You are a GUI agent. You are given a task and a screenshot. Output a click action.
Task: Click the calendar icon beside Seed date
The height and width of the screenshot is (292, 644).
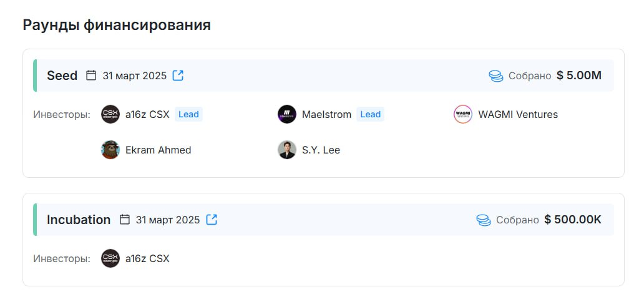91,75
